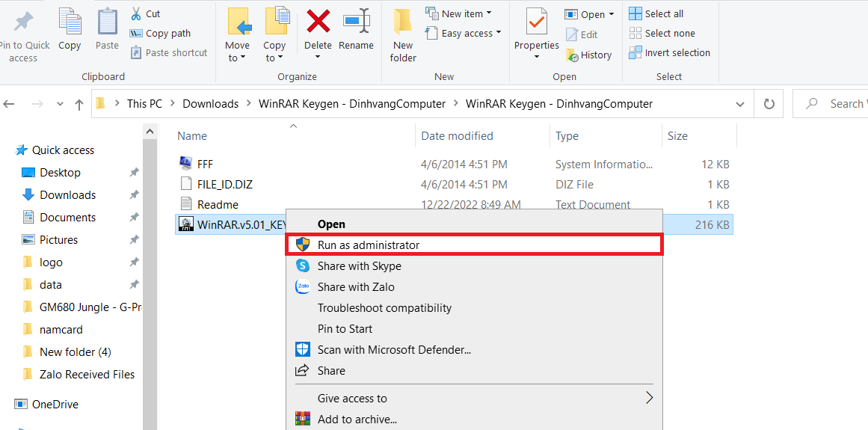Expand the address bar history dropdown
Viewport: 868px width, 430px height.
click(x=740, y=104)
